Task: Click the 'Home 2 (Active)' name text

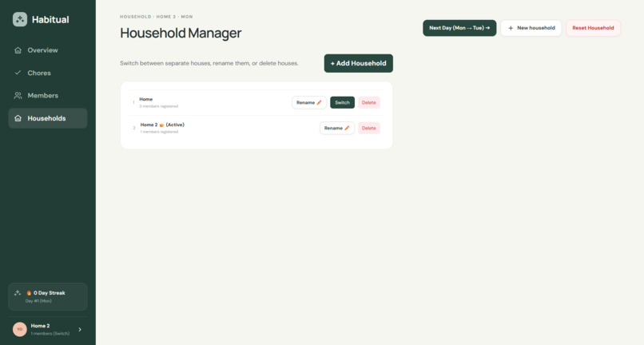Action: [x=162, y=125]
